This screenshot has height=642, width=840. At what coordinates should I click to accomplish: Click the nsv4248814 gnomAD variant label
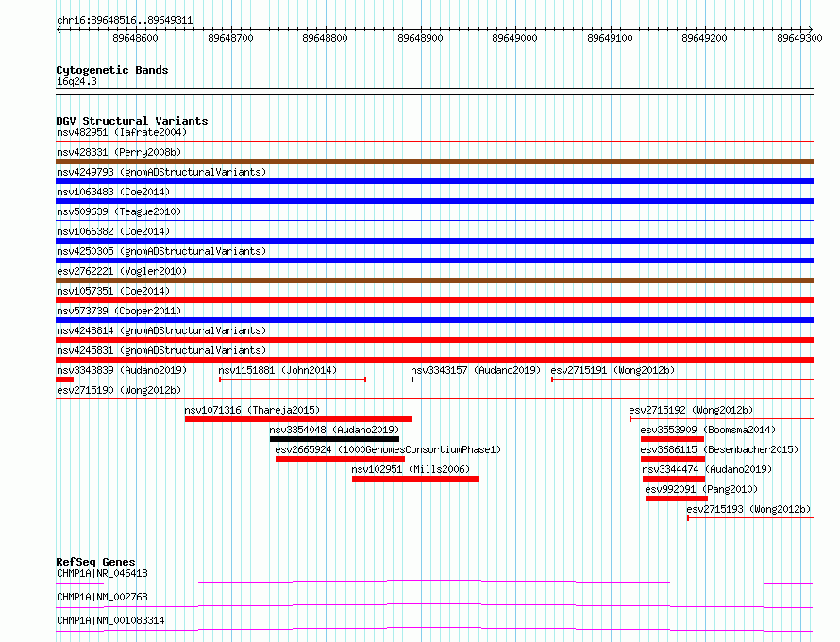(161, 330)
